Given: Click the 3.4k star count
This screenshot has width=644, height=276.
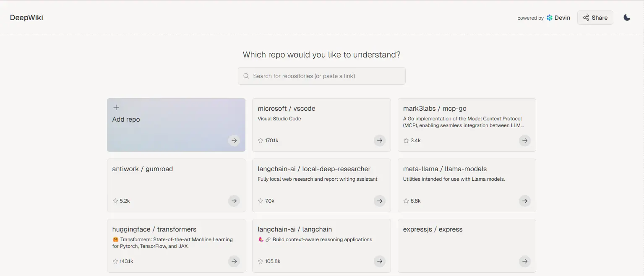Looking at the screenshot, I should [x=415, y=141].
